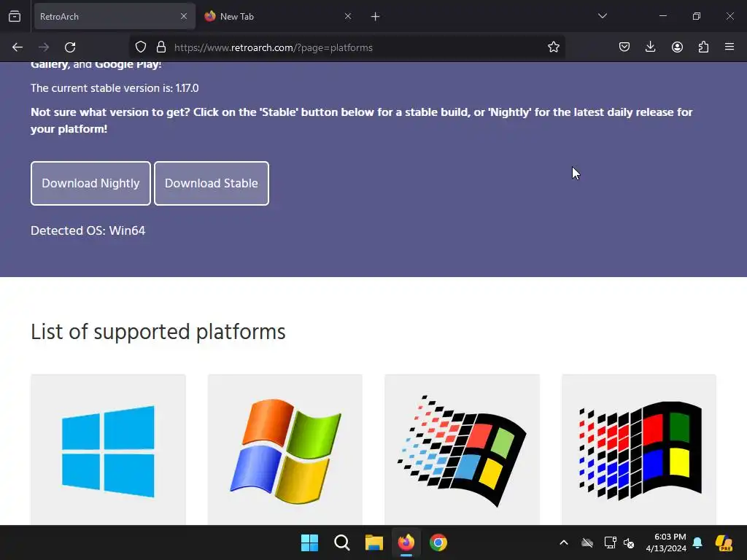
Task: Select the Windows 98 logo platform card
Action: point(462,450)
